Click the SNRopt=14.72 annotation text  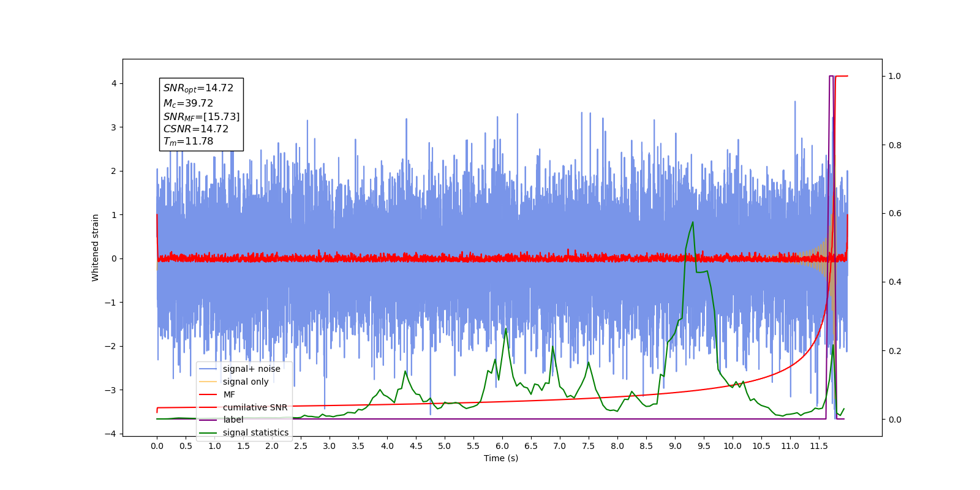198,88
